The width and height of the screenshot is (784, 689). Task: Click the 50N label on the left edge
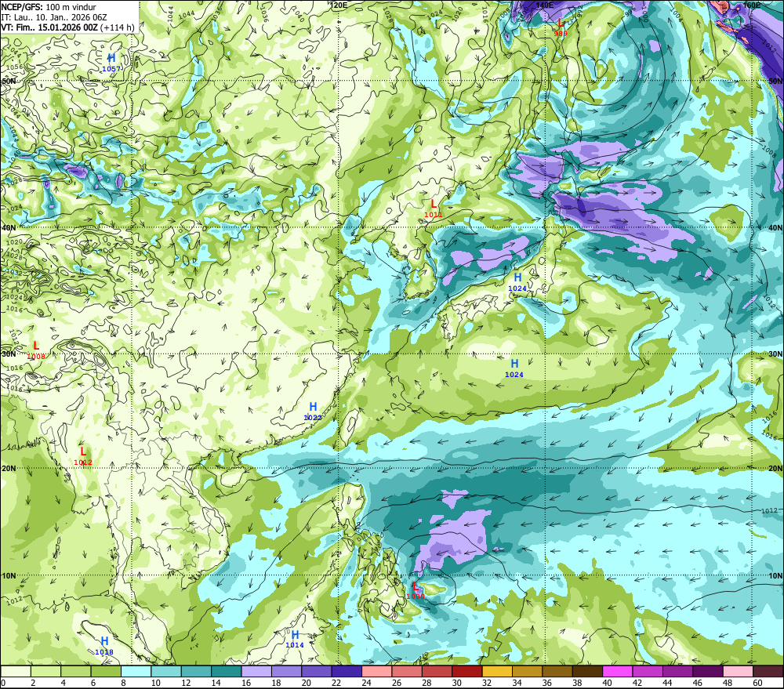pyautogui.click(x=9, y=81)
